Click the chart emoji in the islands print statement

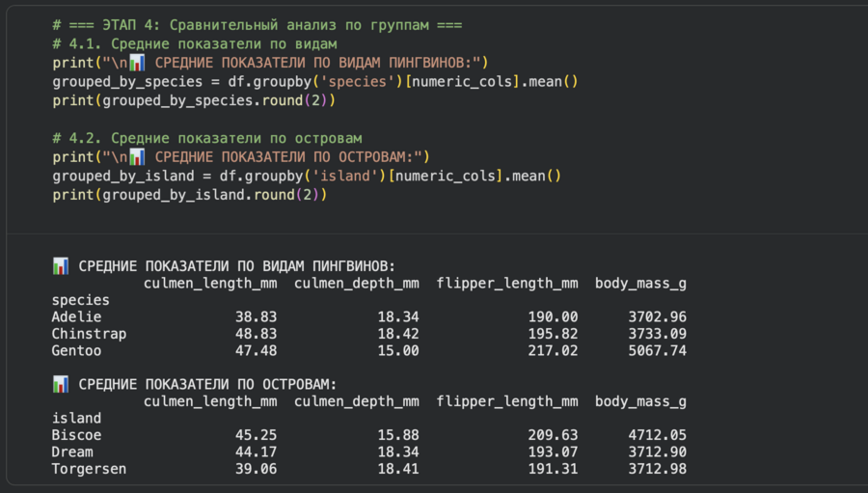point(137,156)
